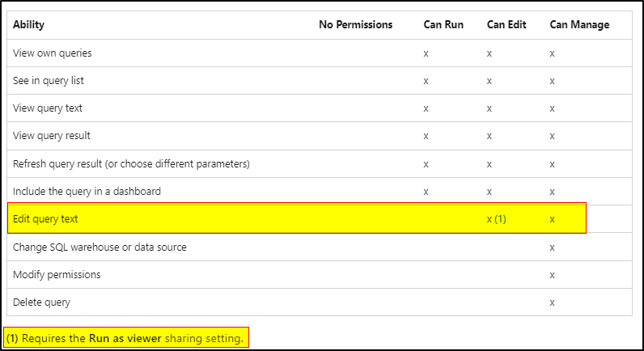This screenshot has height=351, width=644.
Task: Click the highlighted Edit query text label
Action: 45,219
